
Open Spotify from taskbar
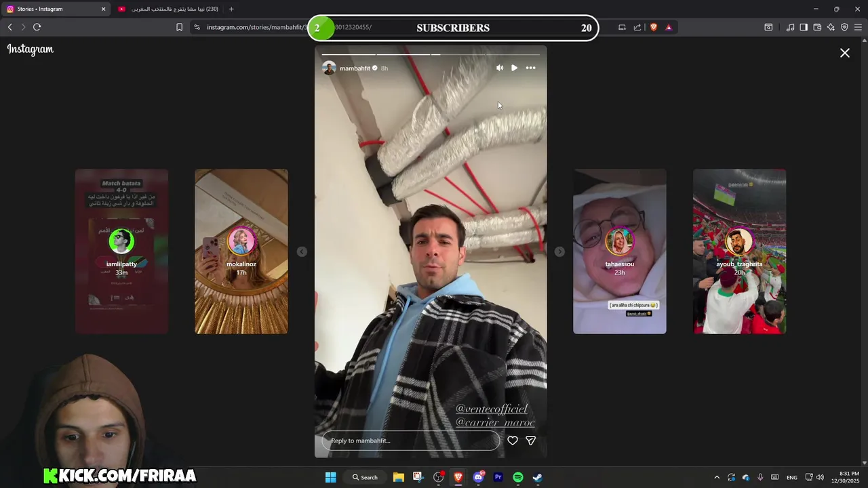tap(518, 477)
